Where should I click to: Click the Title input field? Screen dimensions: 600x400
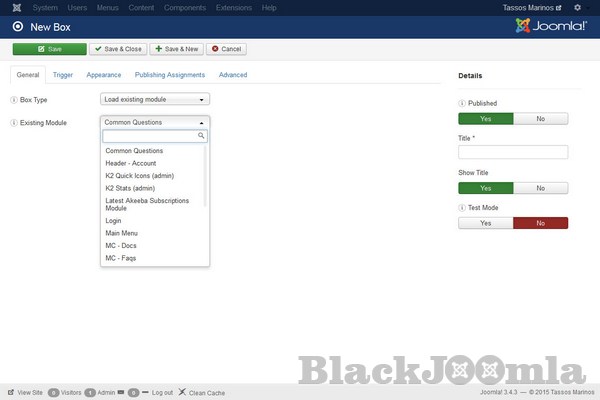[x=513, y=152]
